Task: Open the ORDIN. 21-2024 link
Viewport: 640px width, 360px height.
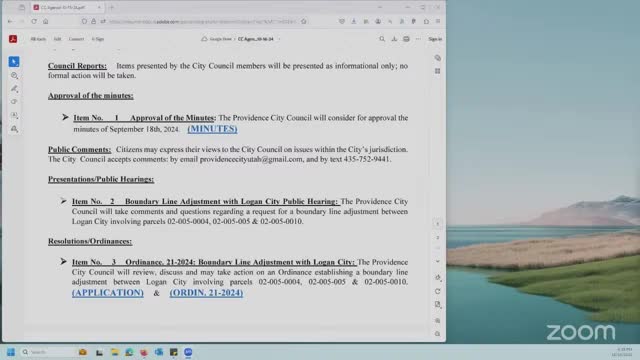Action: (206, 293)
